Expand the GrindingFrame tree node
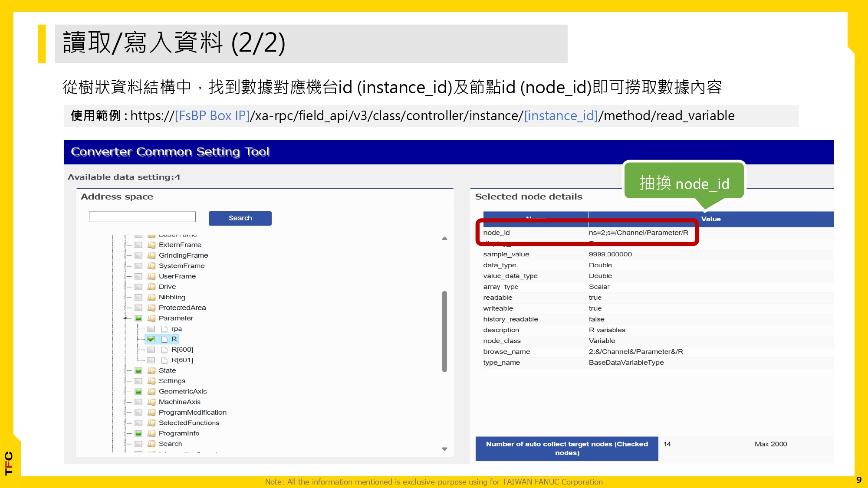The width and height of the screenshot is (868, 488). 125,255
